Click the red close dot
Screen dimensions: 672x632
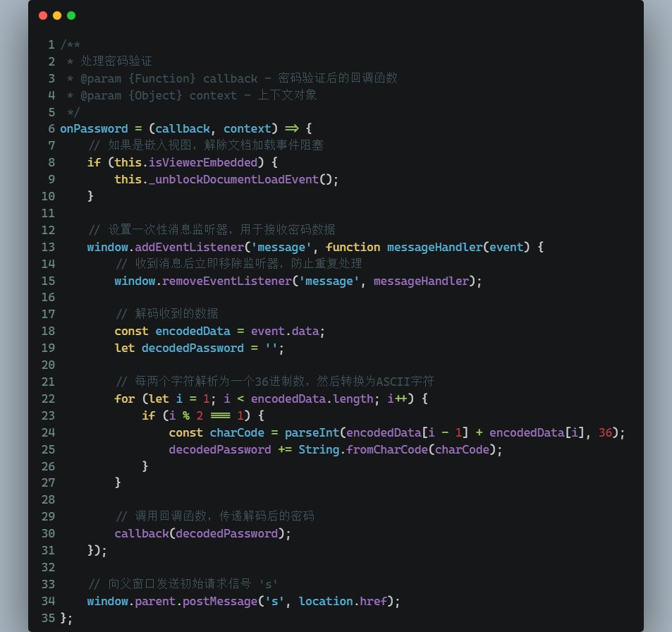tap(43, 16)
